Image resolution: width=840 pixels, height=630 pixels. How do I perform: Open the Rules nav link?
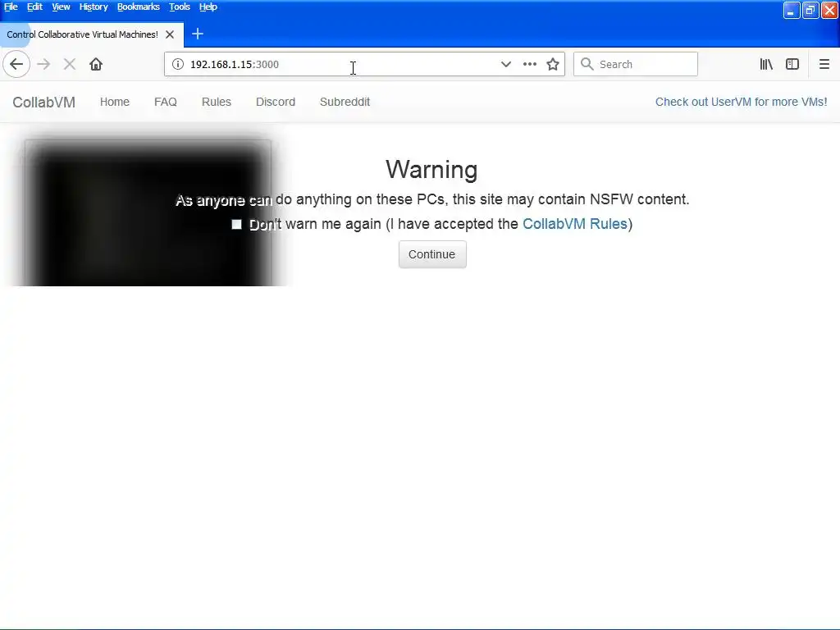(217, 102)
